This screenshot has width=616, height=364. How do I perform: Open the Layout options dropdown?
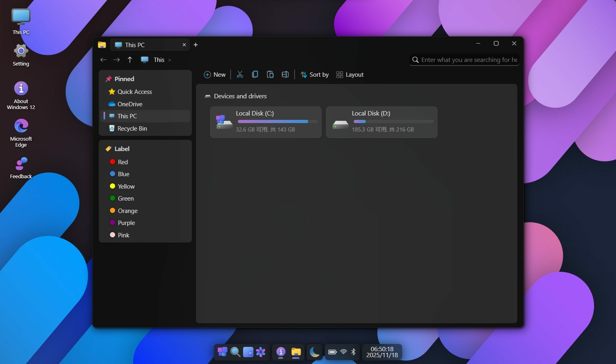click(x=349, y=74)
